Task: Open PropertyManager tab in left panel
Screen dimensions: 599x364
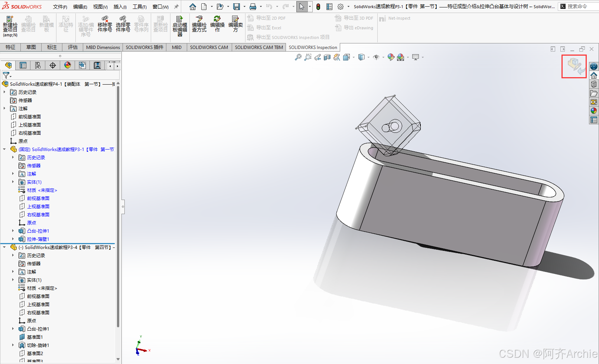Action: click(x=23, y=65)
